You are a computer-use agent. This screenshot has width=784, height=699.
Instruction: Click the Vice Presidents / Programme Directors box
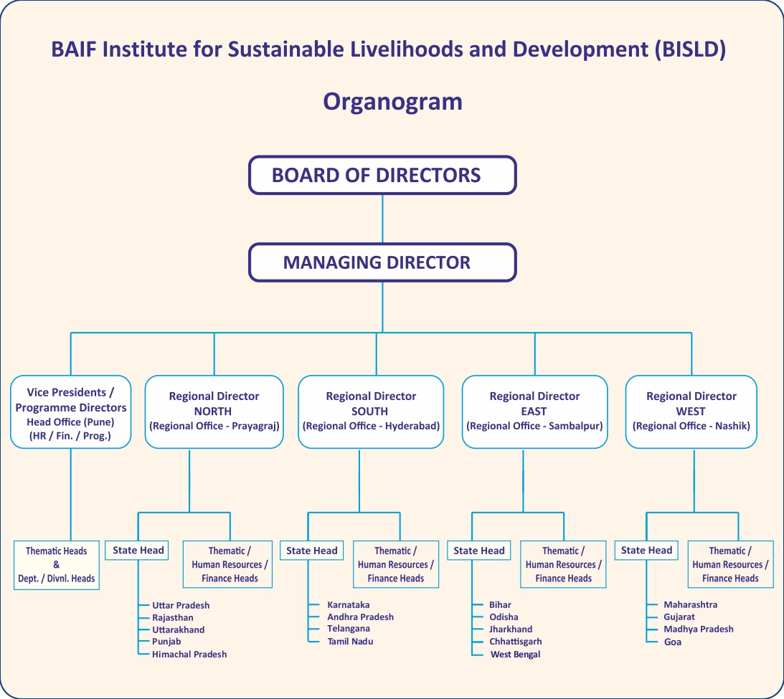click(70, 412)
